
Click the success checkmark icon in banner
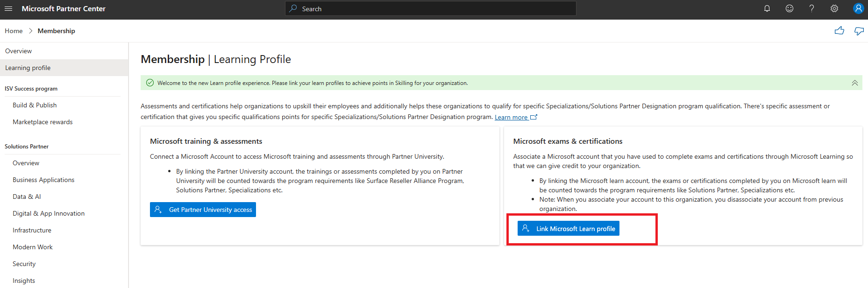pyautogui.click(x=150, y=83)
